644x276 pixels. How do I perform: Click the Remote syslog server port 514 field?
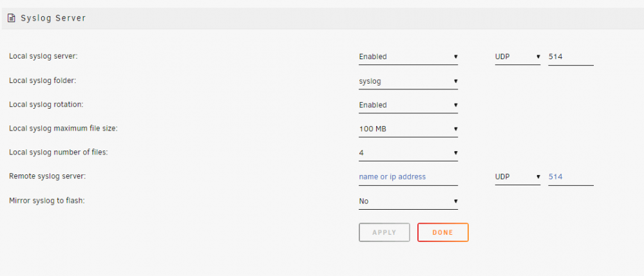tap(571, 177)
